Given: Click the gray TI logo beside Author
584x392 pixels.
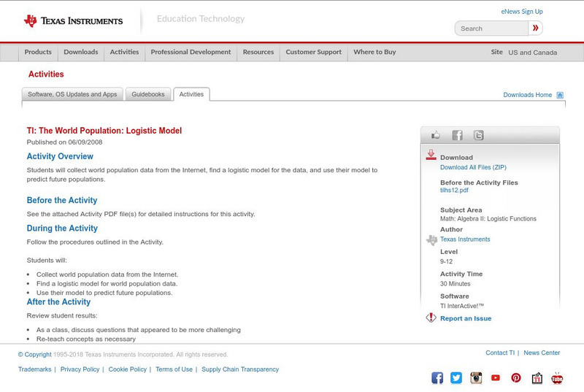Looking at the screenshot, I should tap(431, 240).
